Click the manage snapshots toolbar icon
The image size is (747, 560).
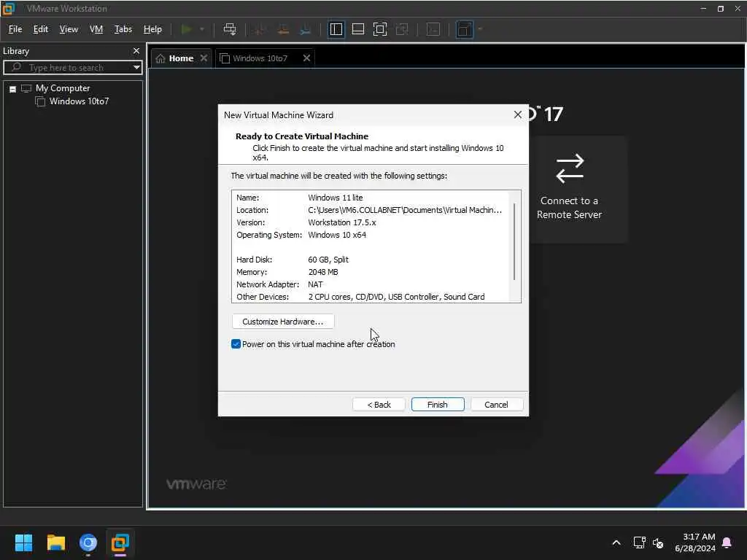coord(306,29)
